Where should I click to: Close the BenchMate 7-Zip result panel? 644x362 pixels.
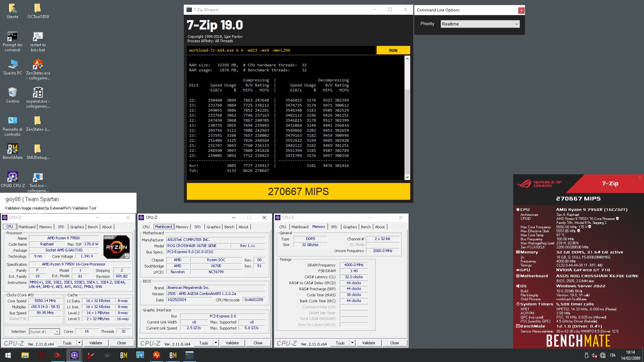640,178
